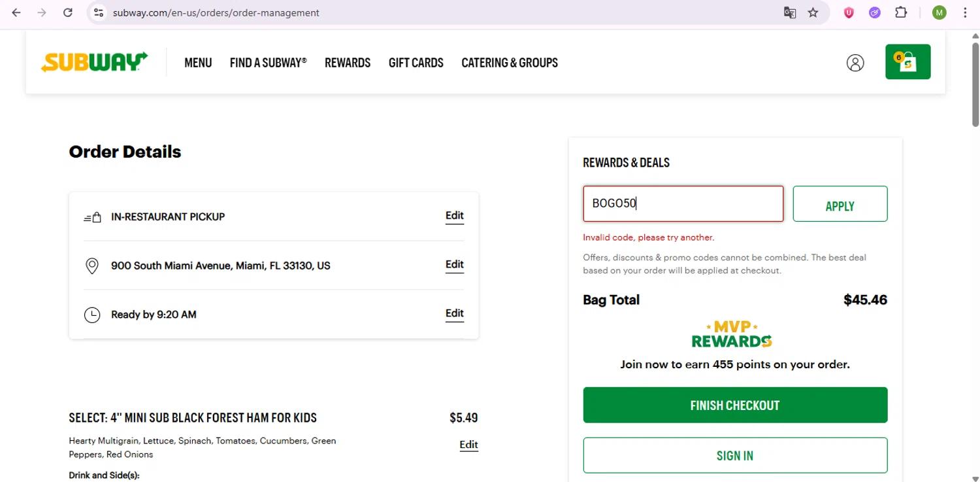Click the pickup bag icon

(x=92, y=217)
